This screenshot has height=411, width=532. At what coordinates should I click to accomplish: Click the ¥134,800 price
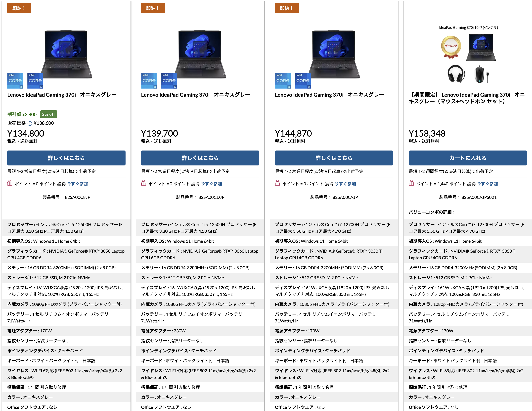(26, 134)
